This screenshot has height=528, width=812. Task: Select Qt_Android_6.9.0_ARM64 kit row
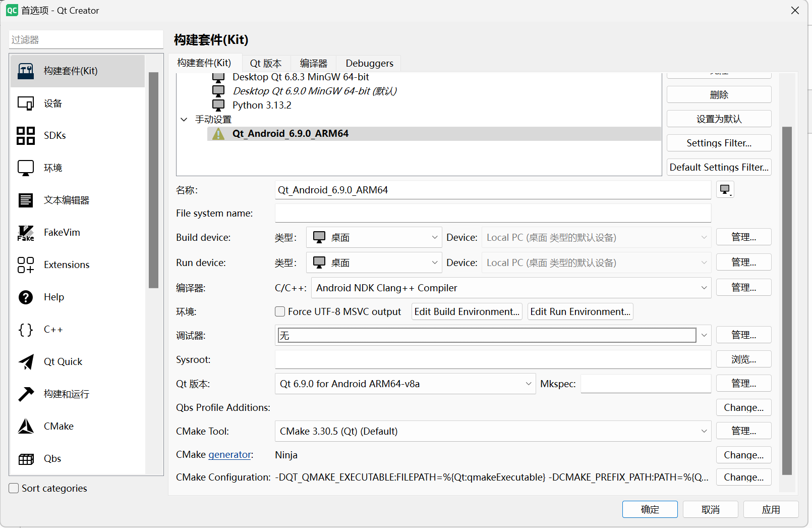(x=434, y=134)
